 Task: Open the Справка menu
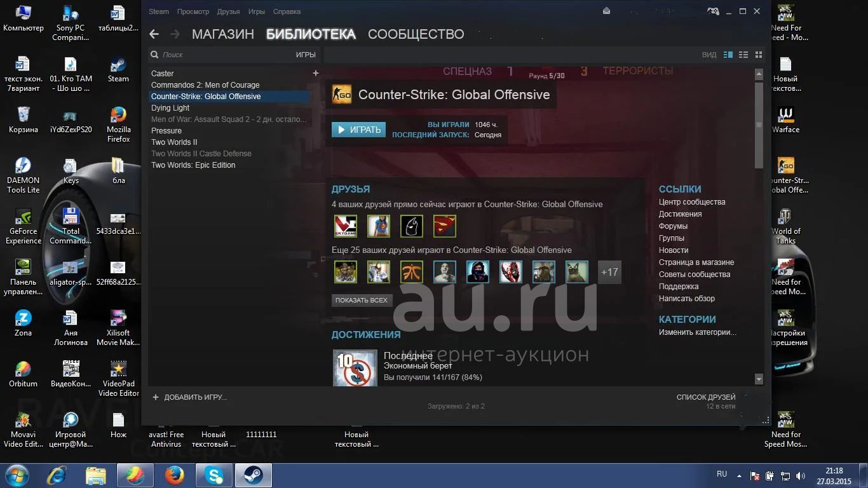[287, 11]
